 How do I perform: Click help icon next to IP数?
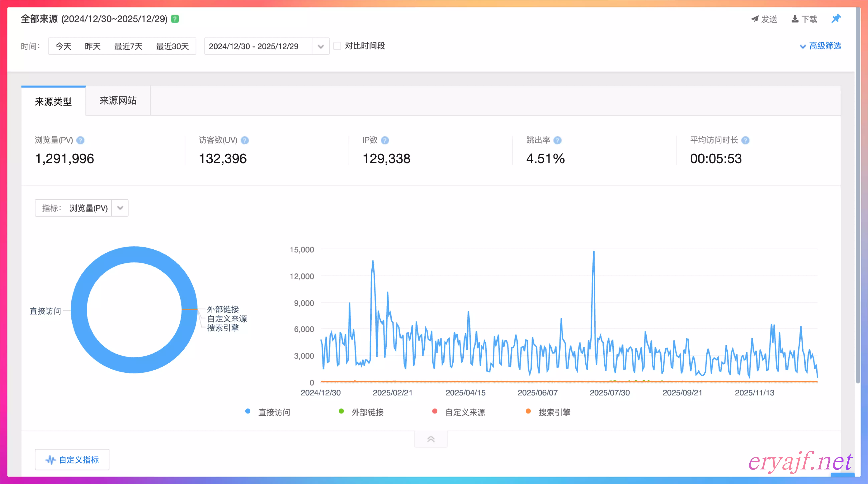pos(385,140)
